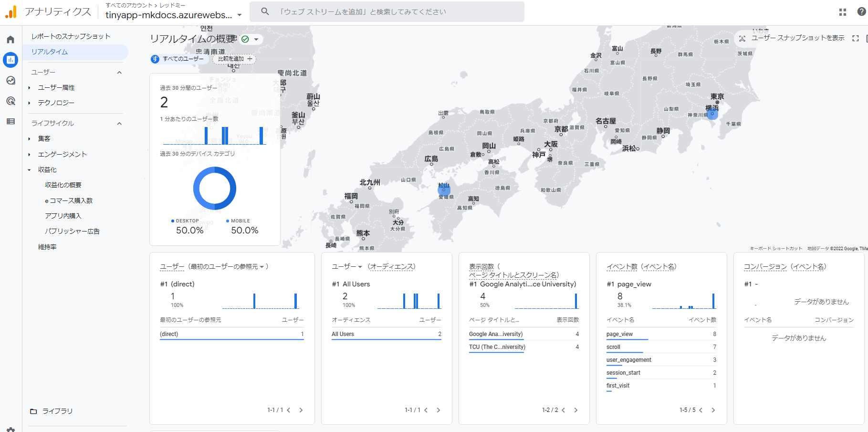Screen dimensions: 868x432
Task: Click ユーザー スナップショットを表示 button
Action: coord(792,38)
